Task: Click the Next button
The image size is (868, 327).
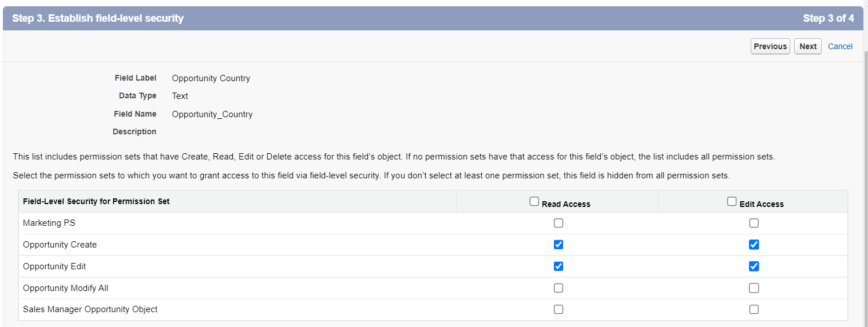Action: (807, 46)
